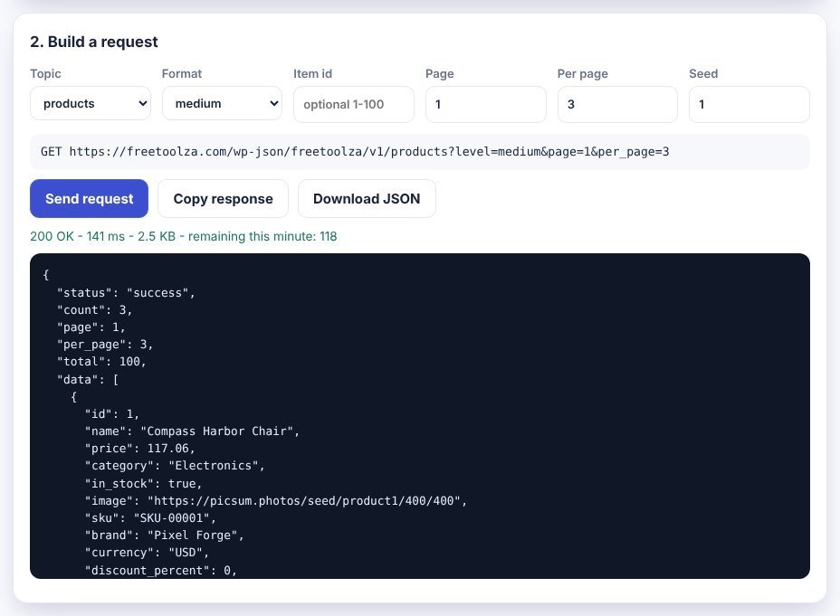
Task: Click the Send request button
Action: tap(89, 199)
